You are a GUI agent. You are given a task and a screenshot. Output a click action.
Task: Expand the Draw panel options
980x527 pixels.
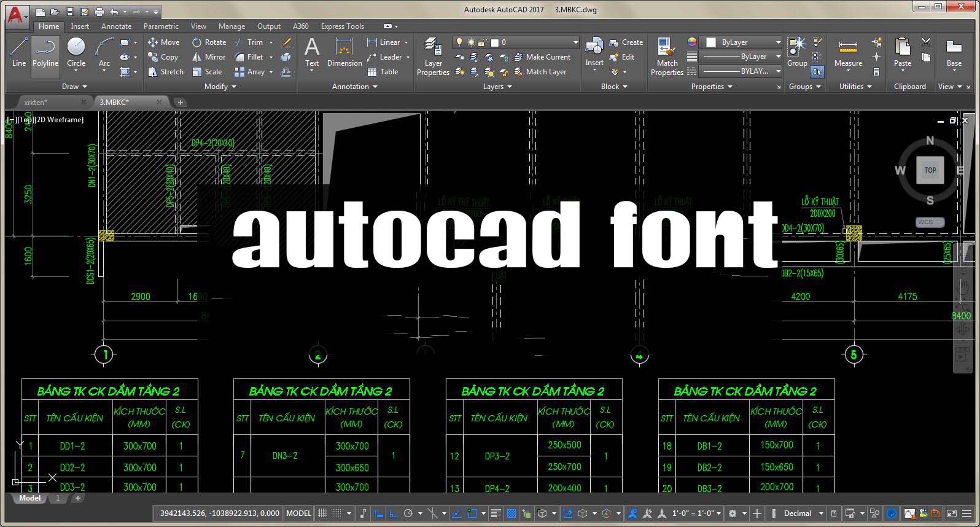[74, 87]
